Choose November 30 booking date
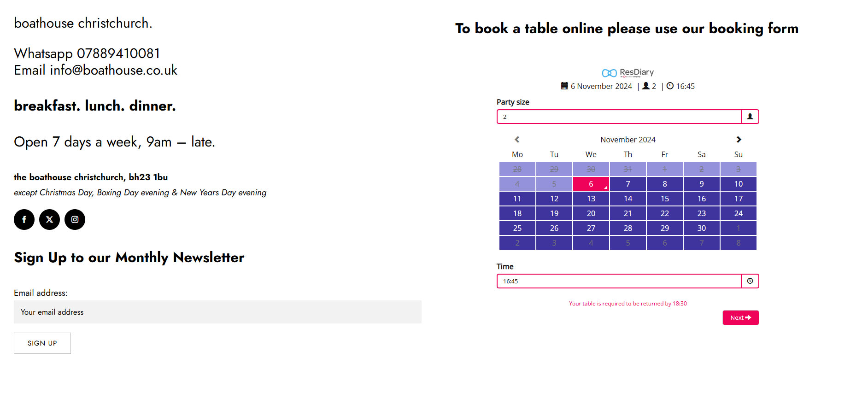The image size is (868, 399). tap(701, 228)
